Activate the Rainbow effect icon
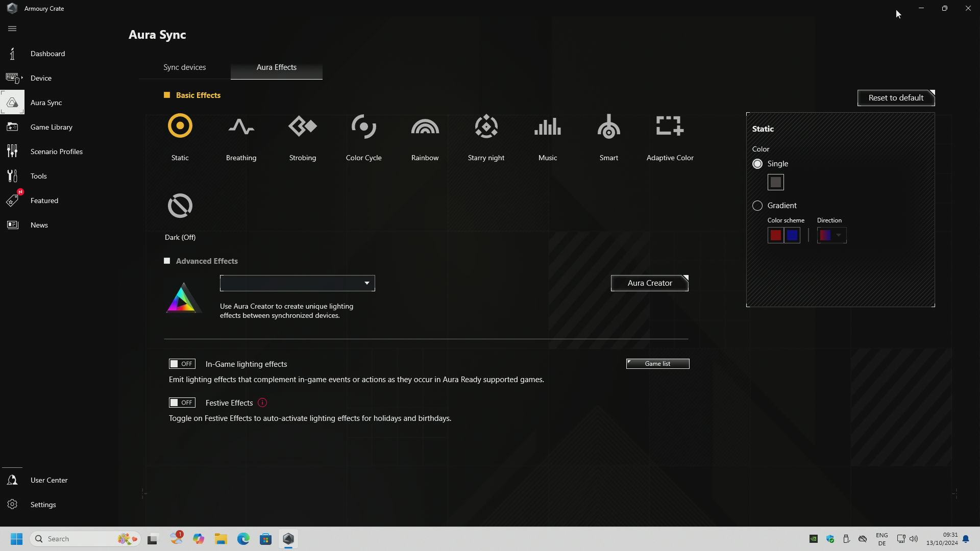 point(425,127)
